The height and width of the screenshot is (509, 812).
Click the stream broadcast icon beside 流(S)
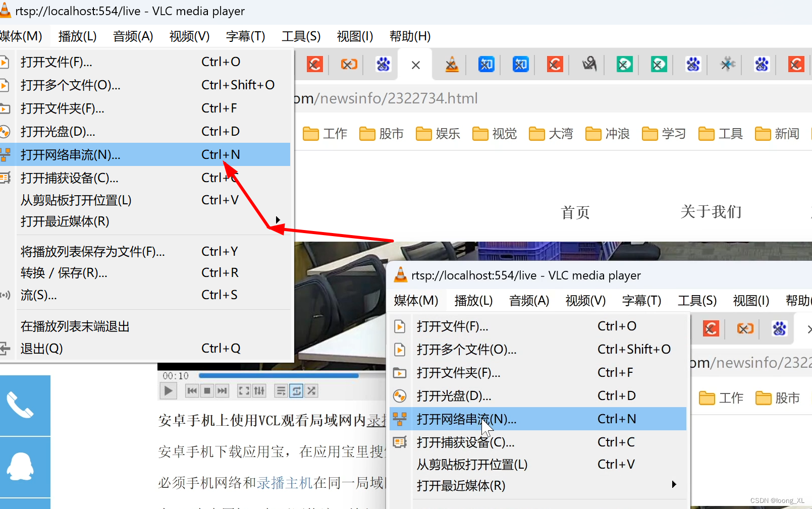[x=5, y=295]
